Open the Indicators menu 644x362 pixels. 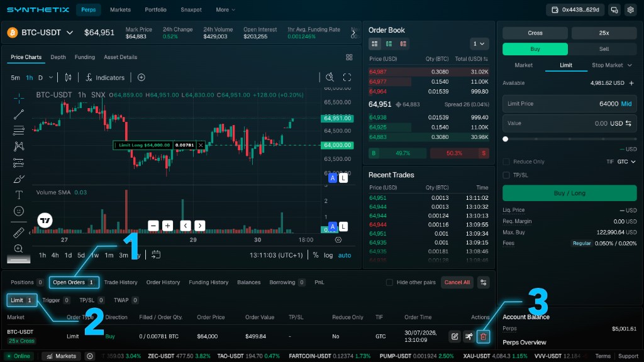105,77
